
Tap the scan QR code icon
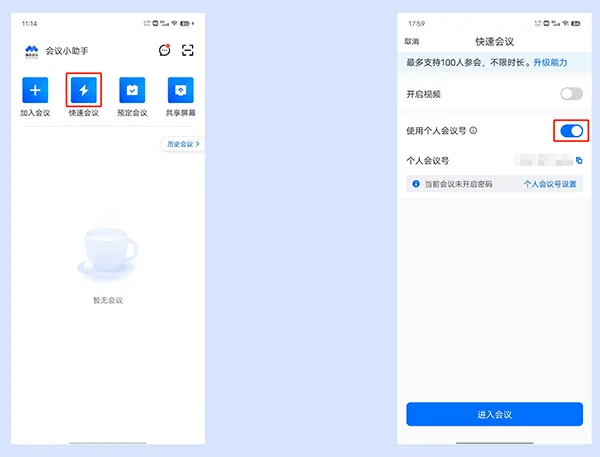tap(188, 50)
